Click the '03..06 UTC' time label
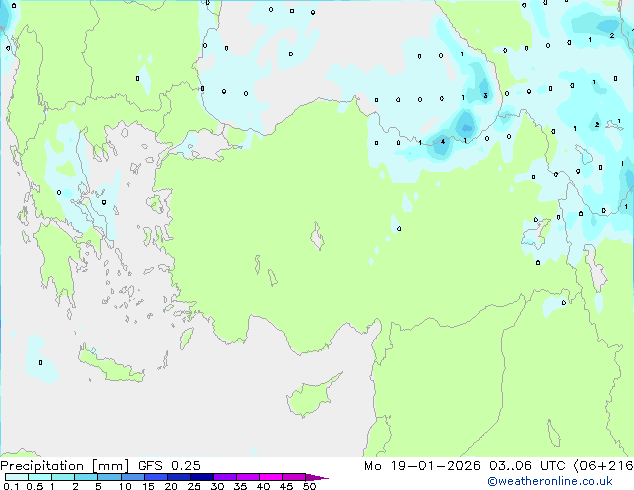 [x=527, y=466]
